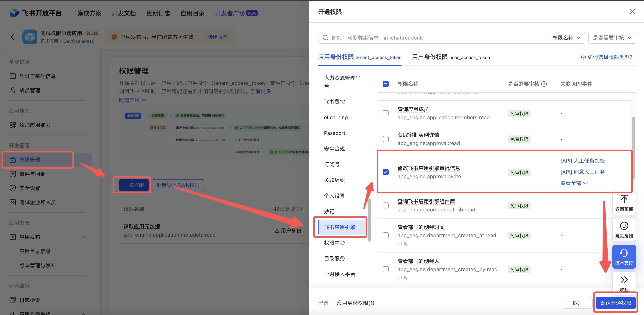
Task: Click the help icon beside 是否需要审核 header
Action: pyautogui.click(x=544, y=84)
